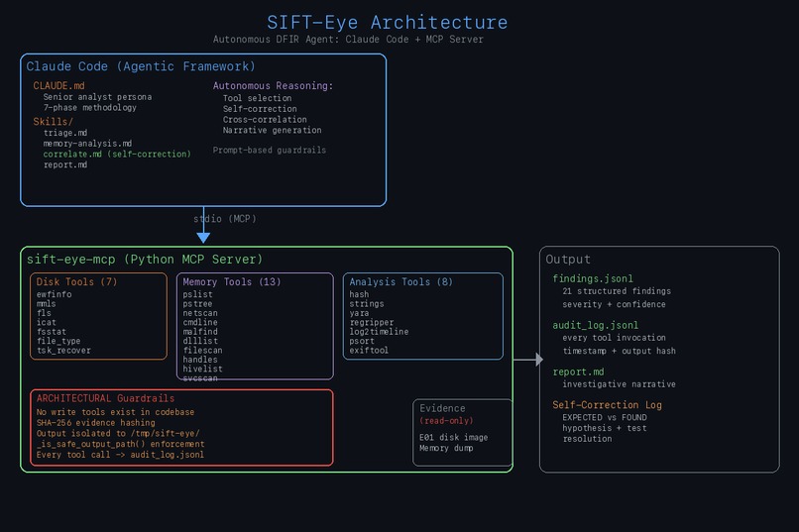Viewport: 799px width, 532px height.
Task: Click the cmdline tool entry
Action: point(200,322)
